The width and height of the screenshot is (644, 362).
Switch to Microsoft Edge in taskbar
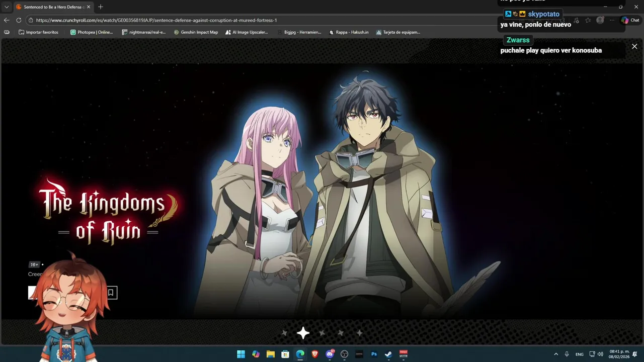click(x=300, y=354)
